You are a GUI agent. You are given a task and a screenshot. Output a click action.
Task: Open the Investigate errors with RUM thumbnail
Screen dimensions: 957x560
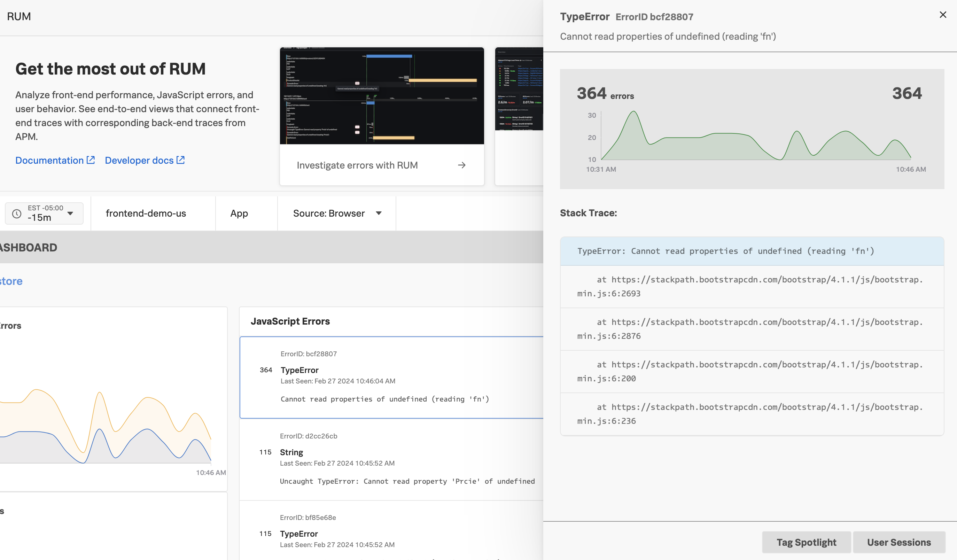pyautogui.click(x=382, y=96)
